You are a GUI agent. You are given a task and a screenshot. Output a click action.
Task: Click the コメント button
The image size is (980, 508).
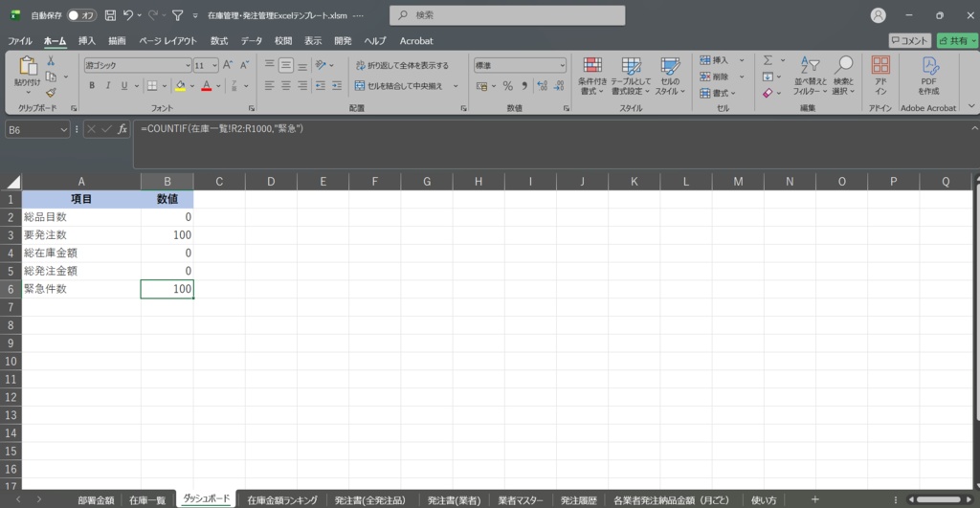(x=909, y=40)
